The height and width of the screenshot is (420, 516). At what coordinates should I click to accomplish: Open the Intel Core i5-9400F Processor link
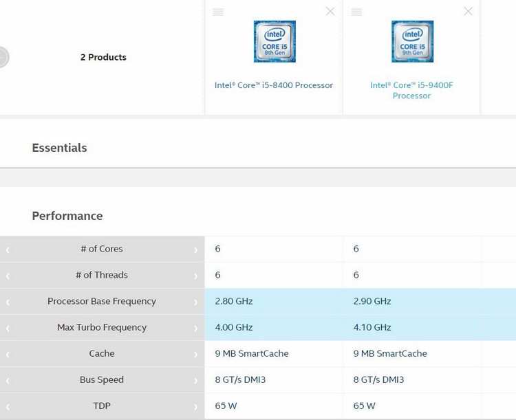coord(411,91)
